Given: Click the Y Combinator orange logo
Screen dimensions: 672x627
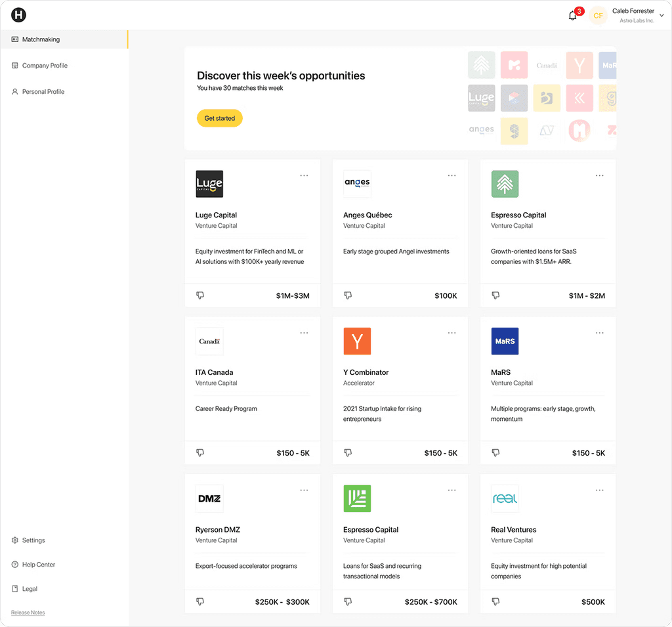Looking at the screenshot, I should point(358,341).
